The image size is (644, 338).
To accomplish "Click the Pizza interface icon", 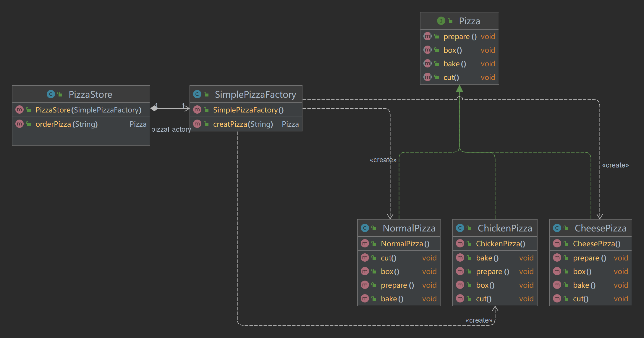I will click(x=441, y=21).
